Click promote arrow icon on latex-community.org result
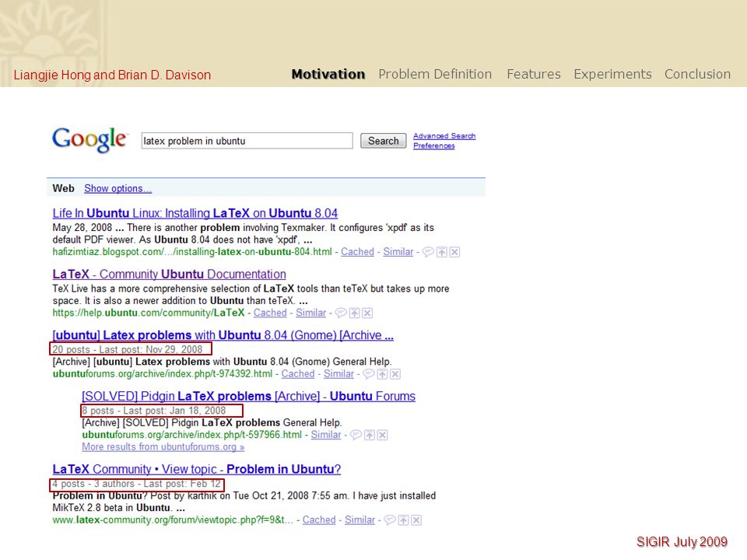 [x=404, y=520]
